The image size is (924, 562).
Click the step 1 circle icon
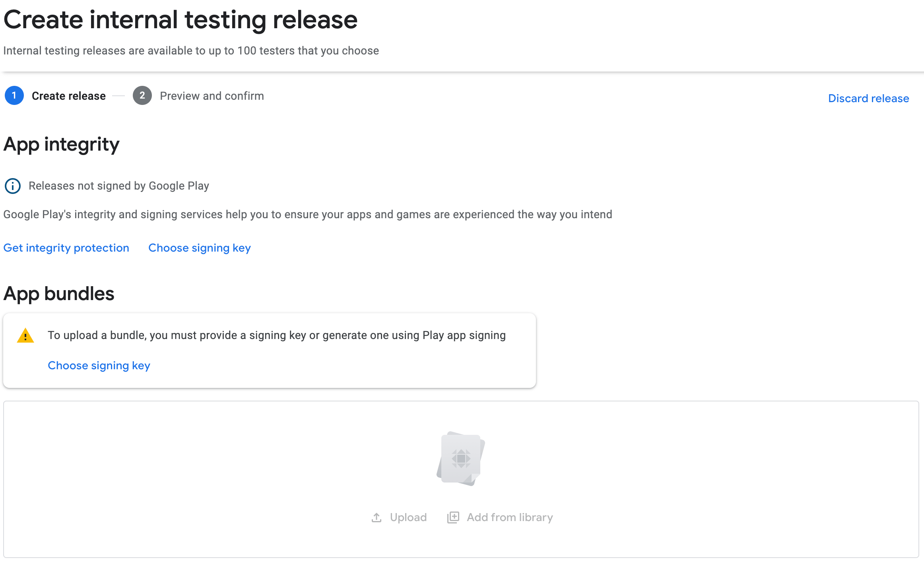pyautogui.click(x=14, y=96)
